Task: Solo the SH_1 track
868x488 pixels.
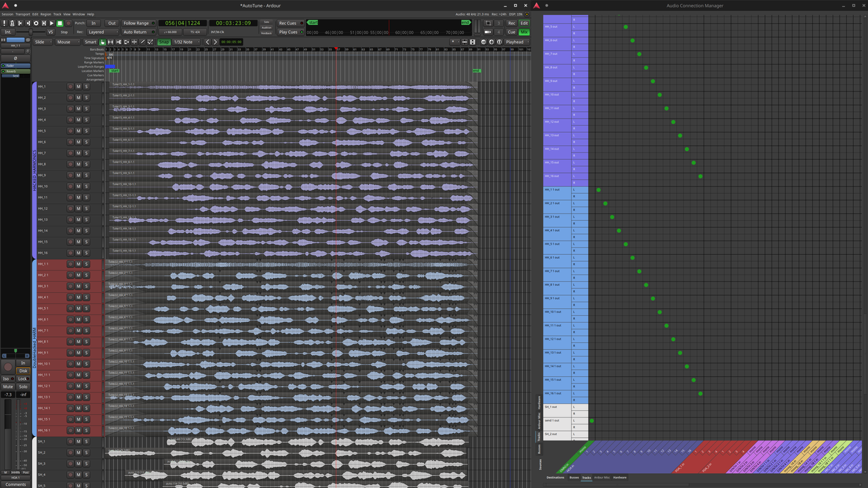Action: point(86,441)
